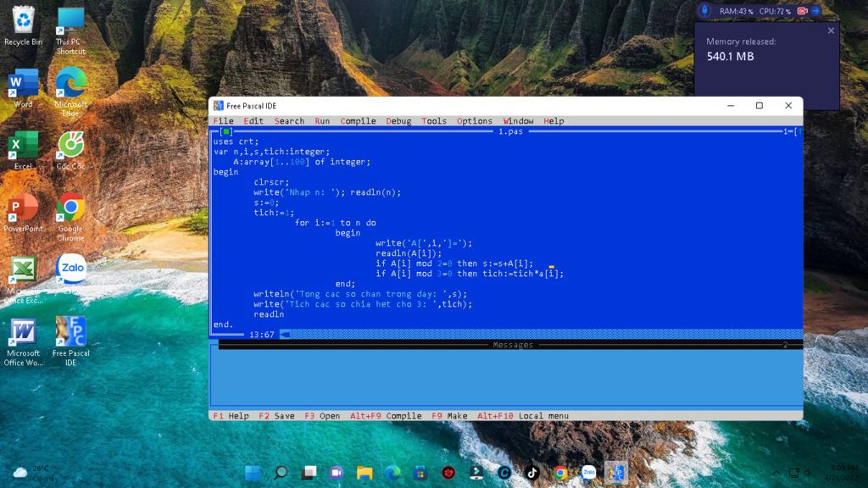Click the blue circular C app taskbar icon
Viewport: 868px width, 488px height.
tap(504, 473)
